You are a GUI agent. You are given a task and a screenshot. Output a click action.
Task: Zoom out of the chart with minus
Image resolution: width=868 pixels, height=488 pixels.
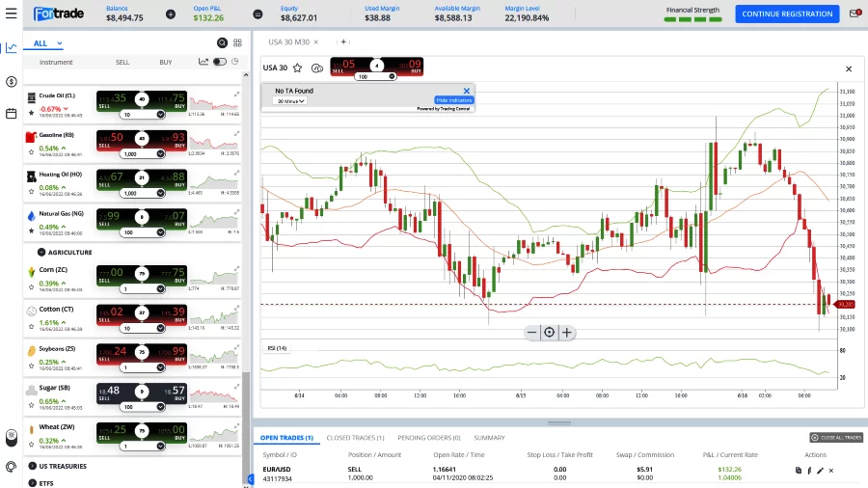click(531, 333)
